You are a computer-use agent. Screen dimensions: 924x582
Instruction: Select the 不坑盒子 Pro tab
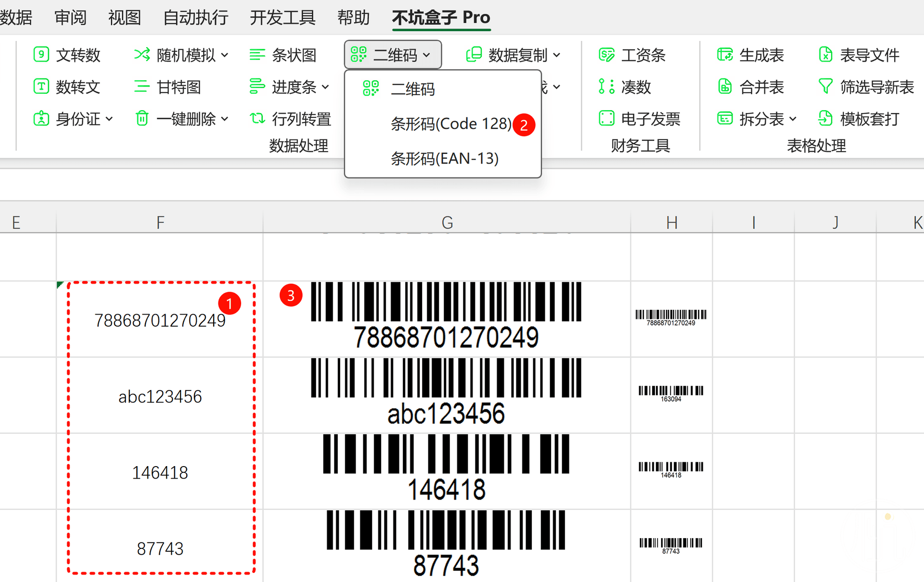coord(441,17)
